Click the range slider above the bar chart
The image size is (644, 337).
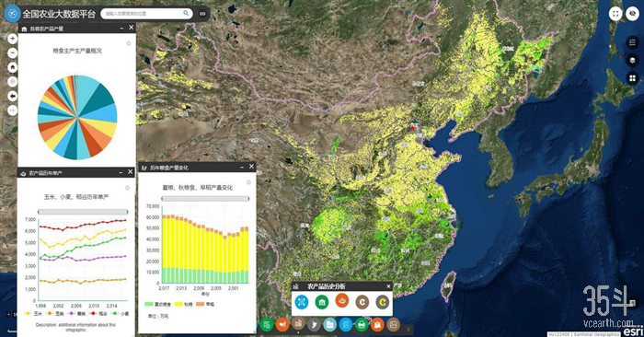205,199
